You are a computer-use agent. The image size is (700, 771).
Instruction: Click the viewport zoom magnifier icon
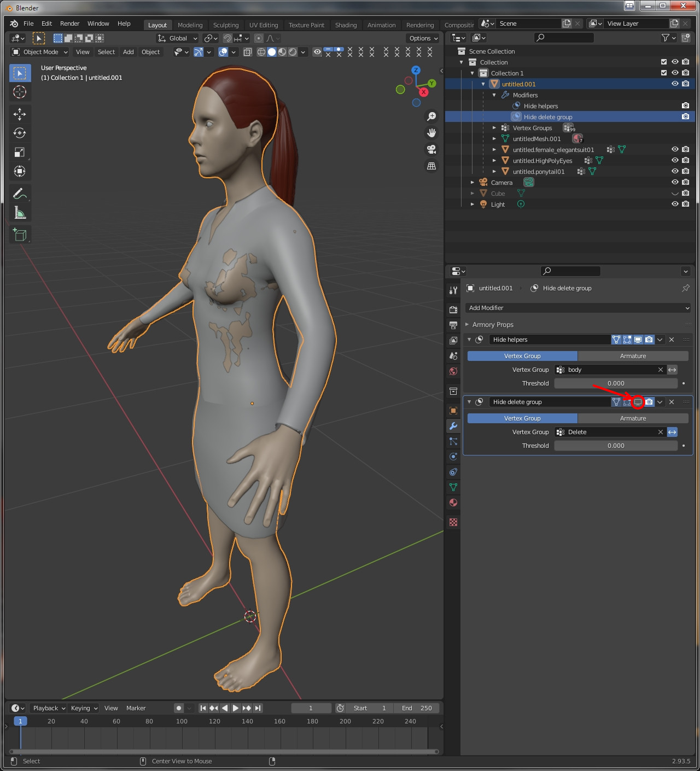coord(431,116)
